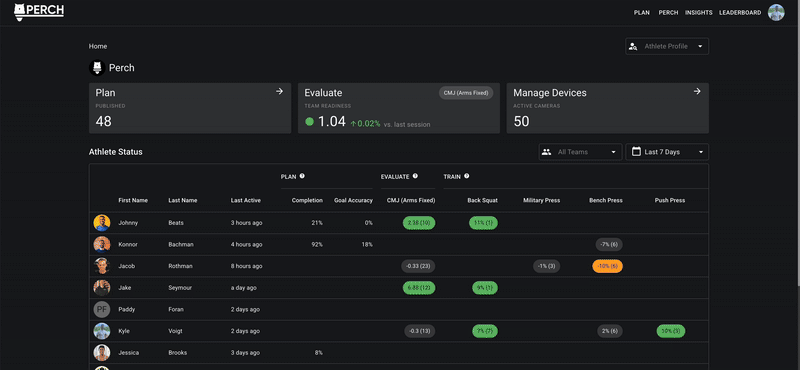Click the athlete search icon in Athlete Profile
The height and width of the screenshot is (370, 800).
[633, 46]
